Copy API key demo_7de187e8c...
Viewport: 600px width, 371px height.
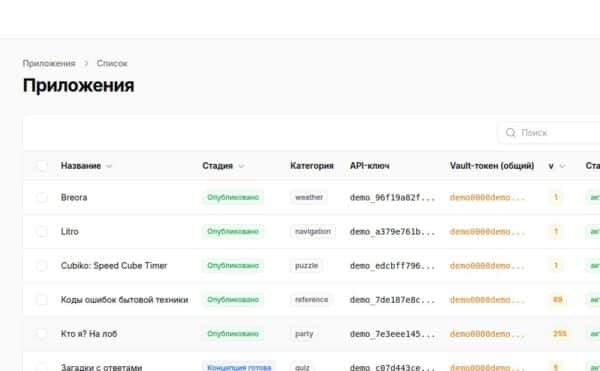392,299
